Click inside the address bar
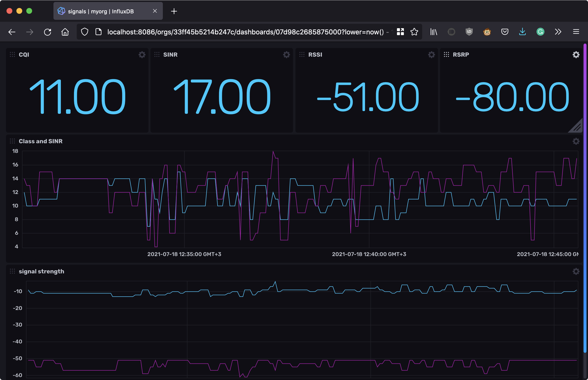 [247, 32]
